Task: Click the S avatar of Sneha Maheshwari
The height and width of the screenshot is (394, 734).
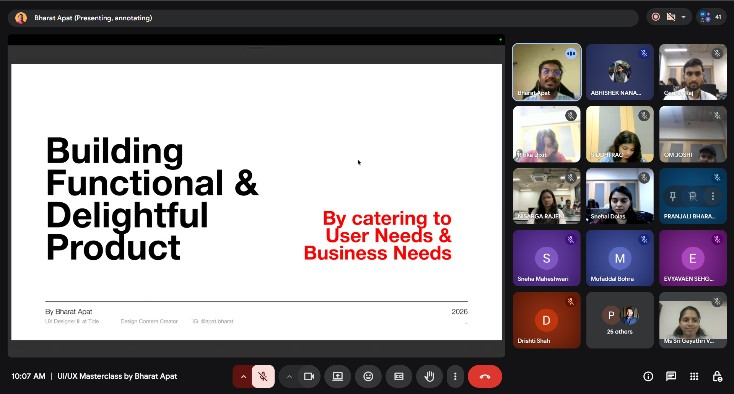Action: coord(546,258)
